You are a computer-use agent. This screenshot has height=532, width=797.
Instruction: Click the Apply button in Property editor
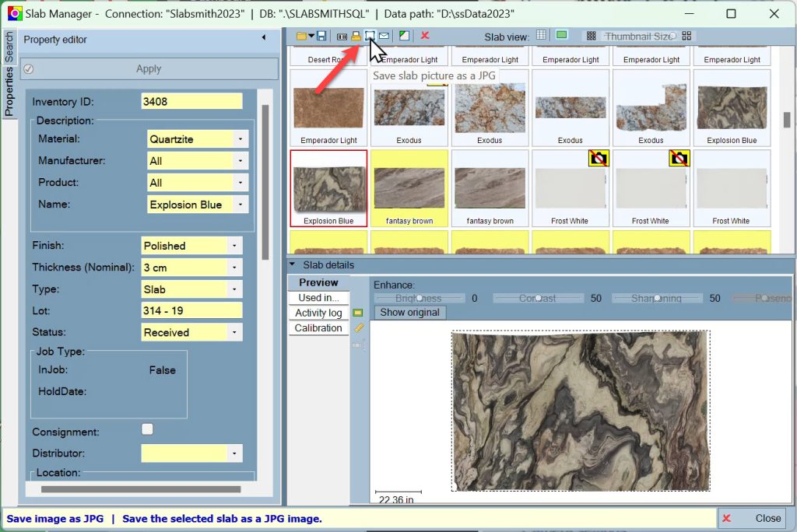point(149,68)
